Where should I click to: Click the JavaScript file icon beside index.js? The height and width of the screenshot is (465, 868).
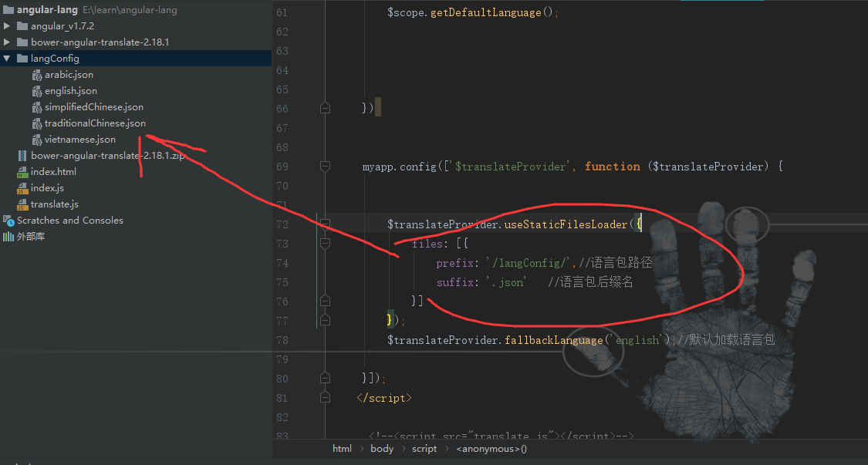click(22, 188)
